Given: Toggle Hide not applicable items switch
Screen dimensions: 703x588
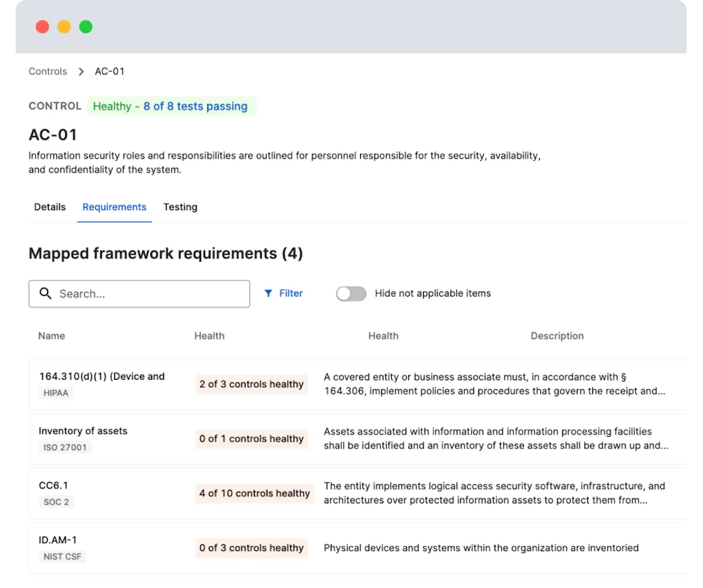Looking at the screenshot, I should pyautogui.click(x=351, y=293).
